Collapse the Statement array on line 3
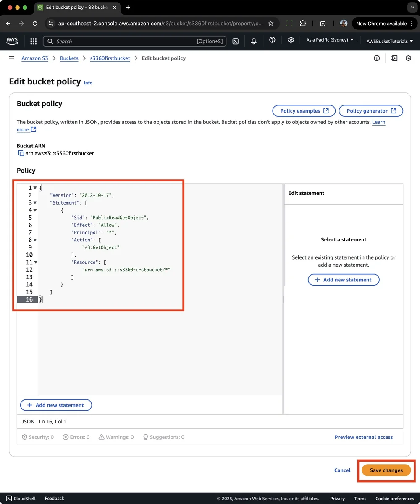The height and width of the screenshot is (504, 420). click(35, 202)
